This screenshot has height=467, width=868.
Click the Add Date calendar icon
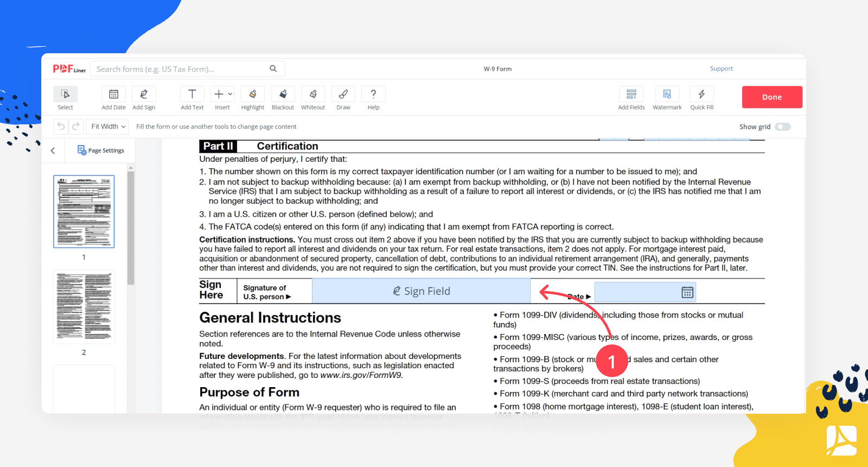[113, 94]
